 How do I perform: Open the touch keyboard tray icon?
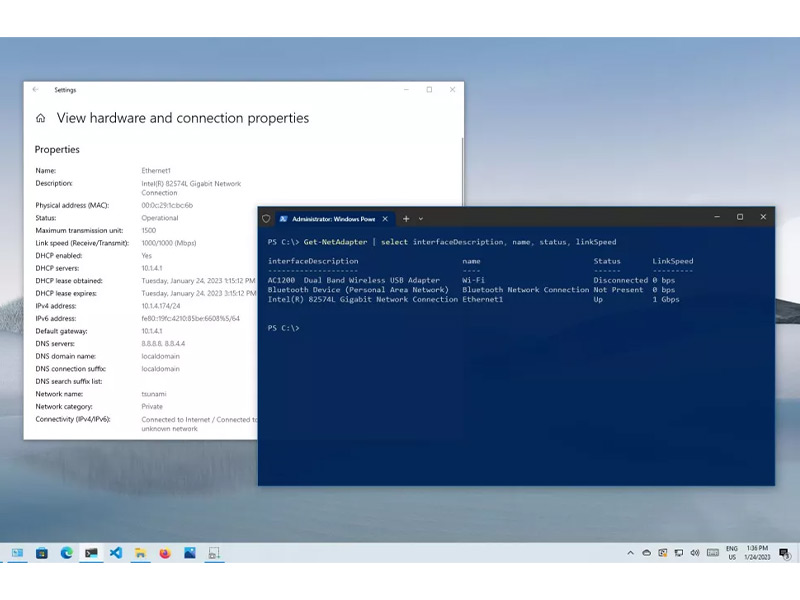click(713, 553)
